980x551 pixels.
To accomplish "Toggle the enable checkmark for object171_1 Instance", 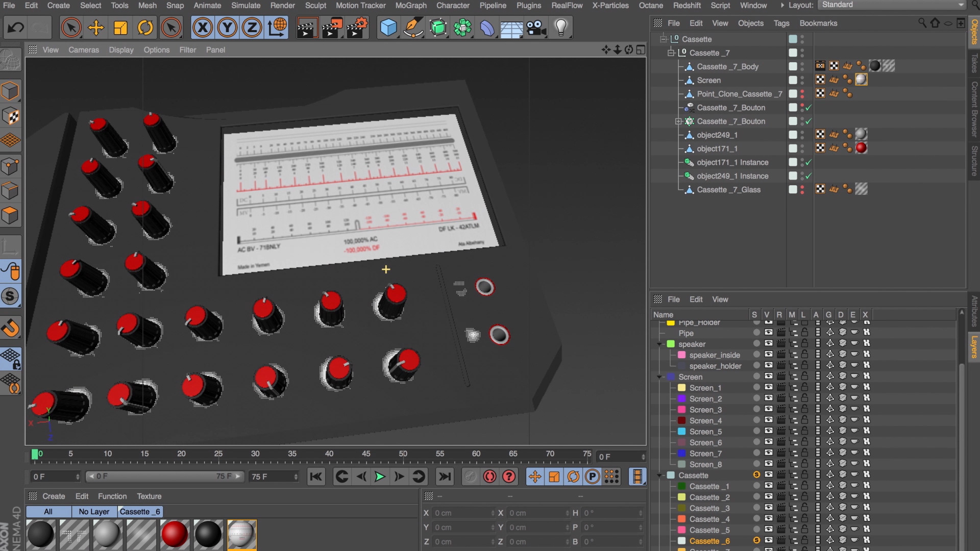I will (x=808, y=162).
